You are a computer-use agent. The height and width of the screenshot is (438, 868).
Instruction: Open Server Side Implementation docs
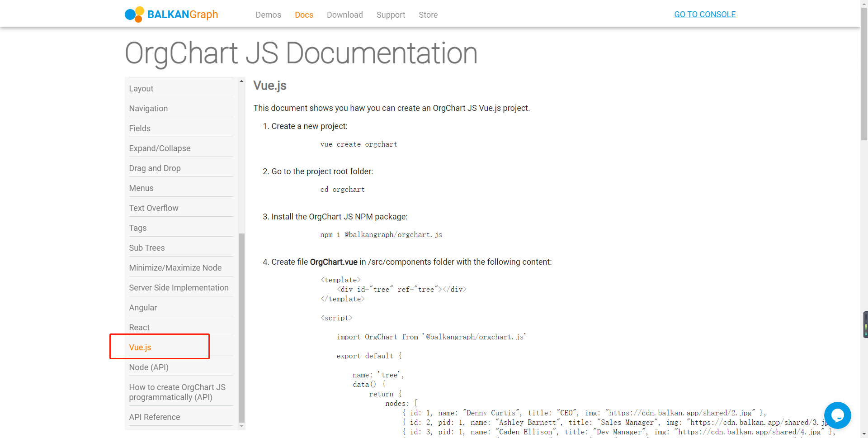tap(181, 288)
